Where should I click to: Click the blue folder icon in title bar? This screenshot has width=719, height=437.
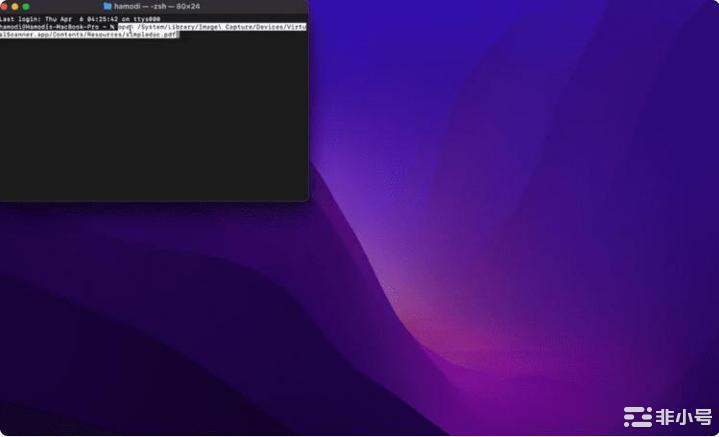(107, 6)
